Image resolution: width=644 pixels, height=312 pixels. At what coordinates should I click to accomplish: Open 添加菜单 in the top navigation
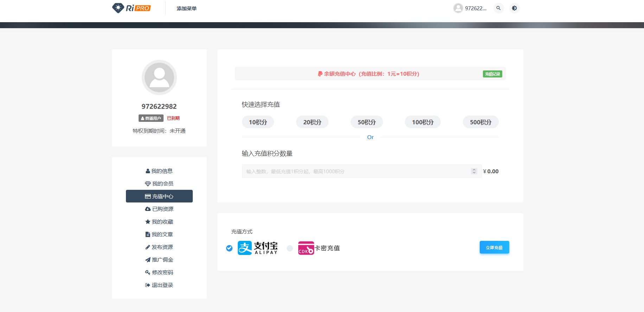click(x=186, y=8)
